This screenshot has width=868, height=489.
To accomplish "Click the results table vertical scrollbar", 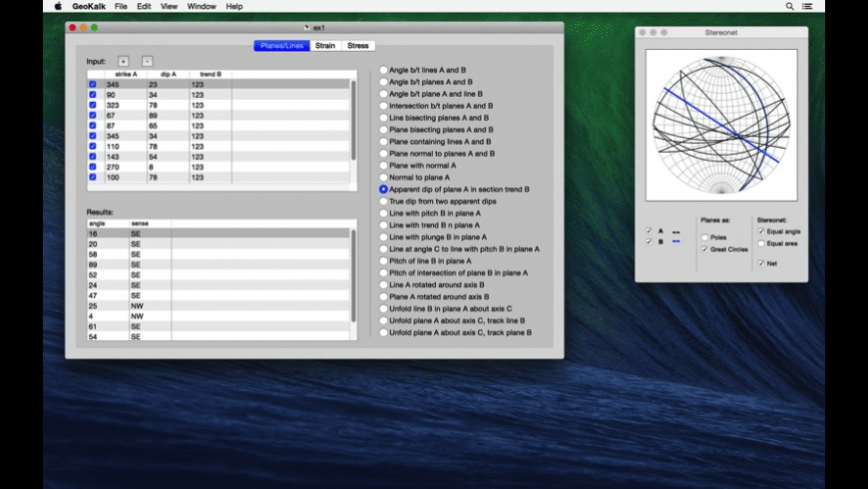I will tap(354, 275).
